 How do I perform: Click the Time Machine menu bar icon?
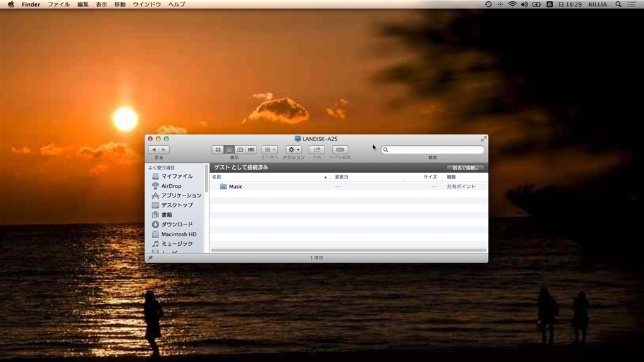488,4
